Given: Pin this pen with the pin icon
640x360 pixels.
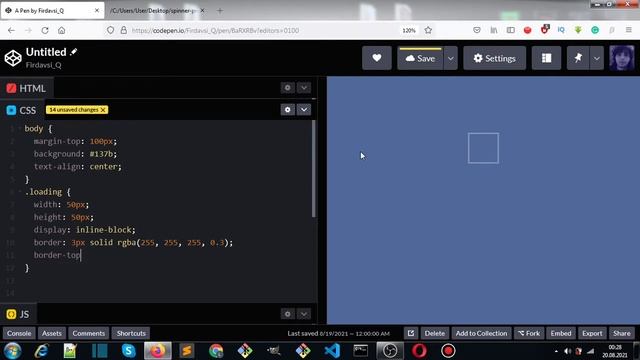Looking at the screenshot, I should pos(578,58).
